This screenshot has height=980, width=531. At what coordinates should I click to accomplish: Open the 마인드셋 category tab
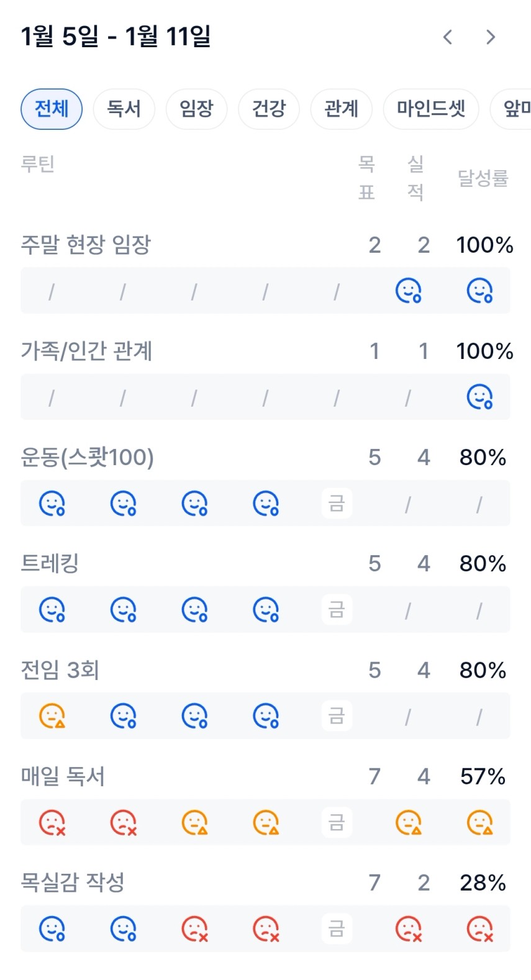point(431,109)
